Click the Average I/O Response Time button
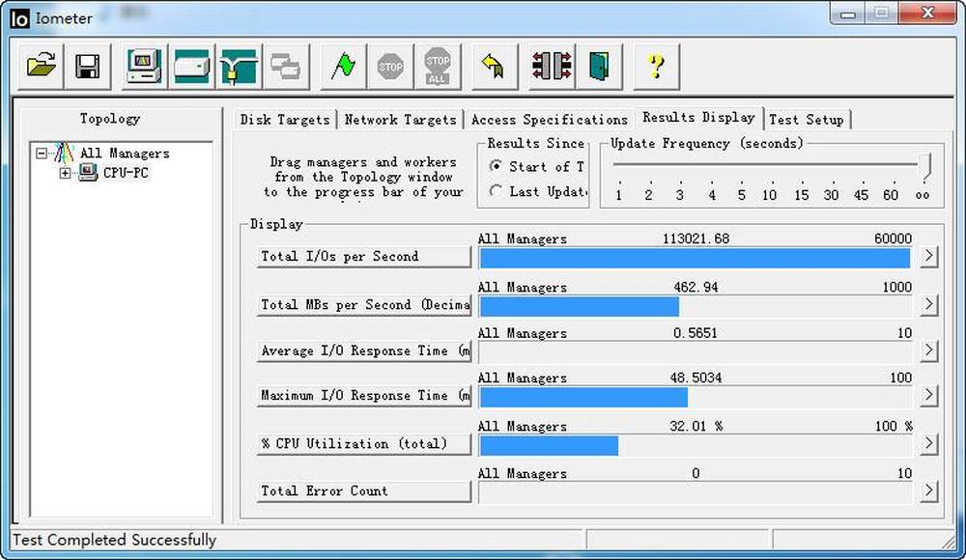The width and height of the screenshot is (966, 560). 364,350
